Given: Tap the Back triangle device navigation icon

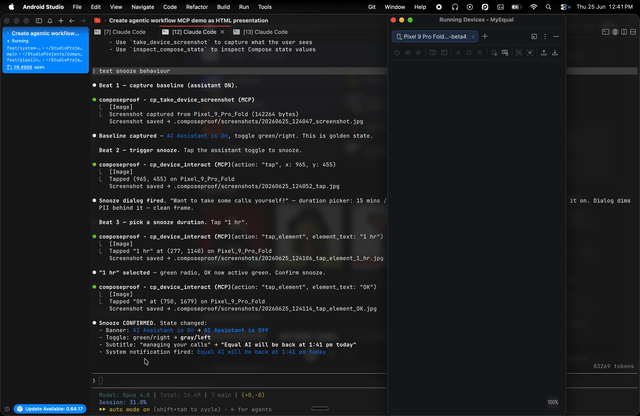Looking at the screenshot, I should coord(458,53).
